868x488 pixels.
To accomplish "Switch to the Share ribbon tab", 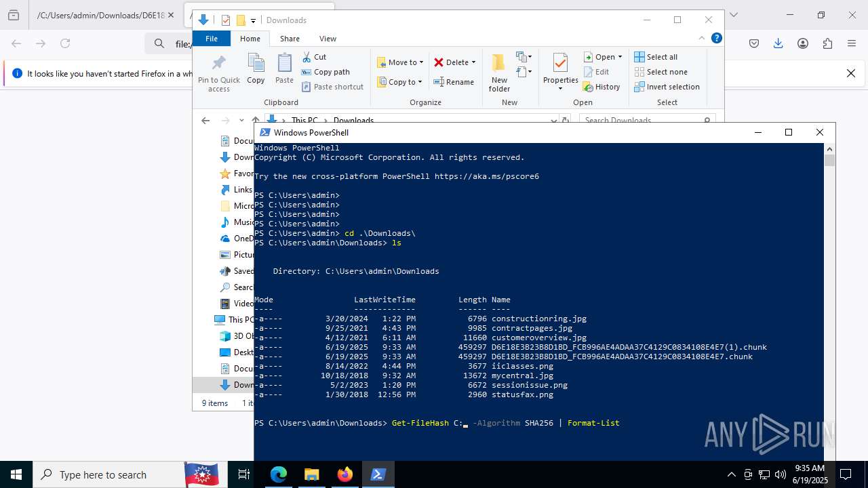I will (290, 39).
